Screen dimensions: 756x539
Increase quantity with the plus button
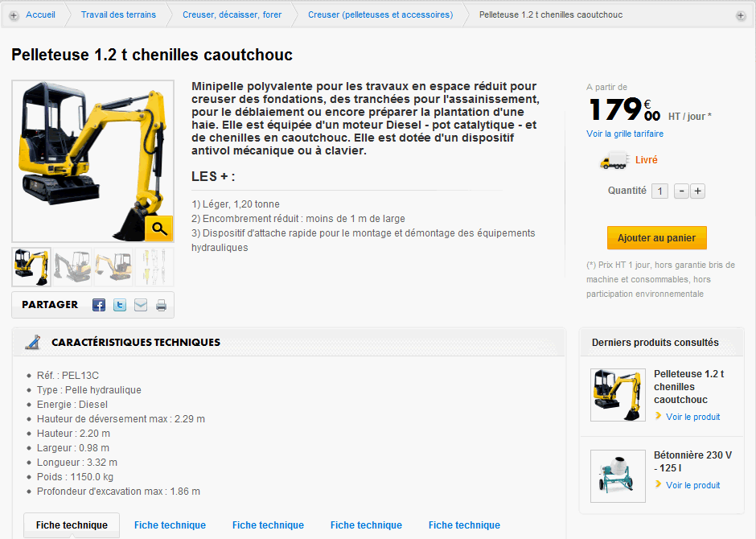pos(697,191)
